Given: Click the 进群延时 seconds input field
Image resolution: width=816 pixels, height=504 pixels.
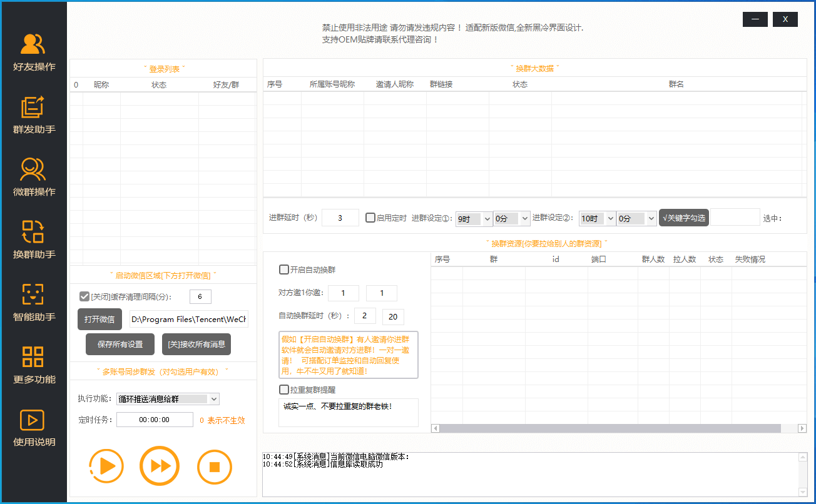Looking at the screenshot, I should 340,218.
